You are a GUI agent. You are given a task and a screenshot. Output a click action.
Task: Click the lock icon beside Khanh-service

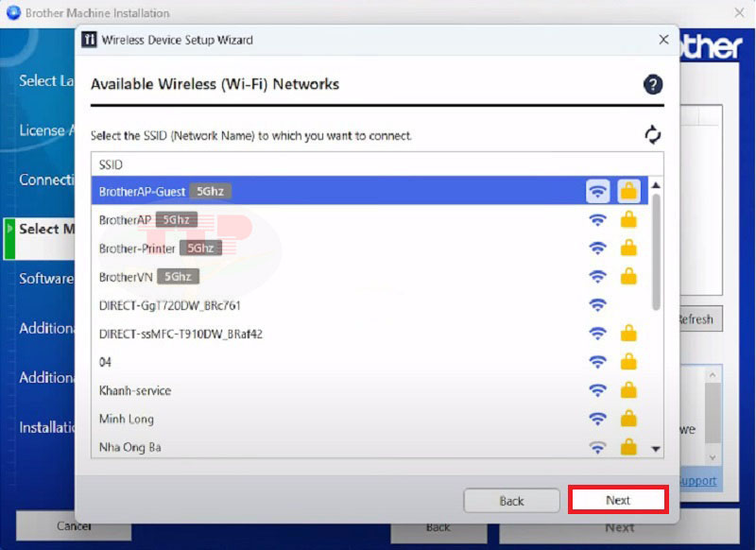(628, 390)
